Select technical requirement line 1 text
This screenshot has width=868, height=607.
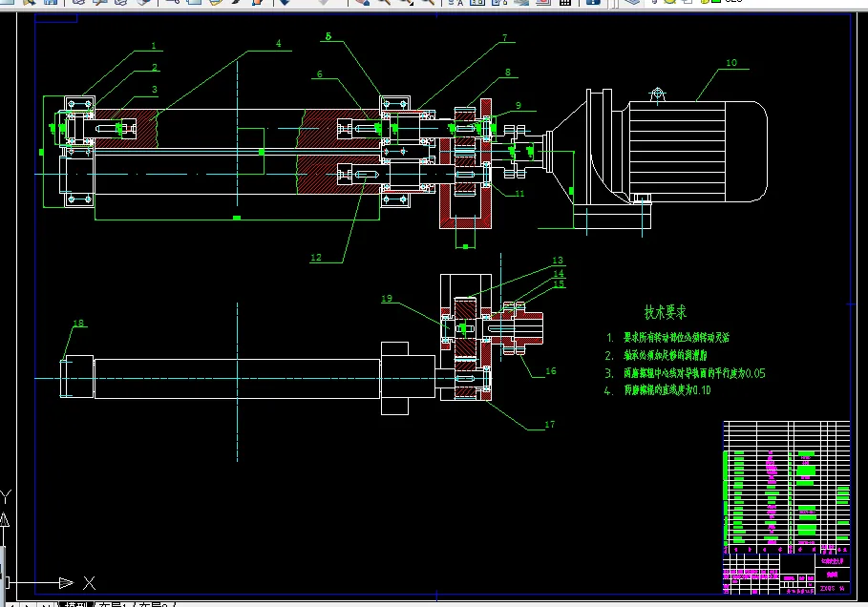(667, 338)
